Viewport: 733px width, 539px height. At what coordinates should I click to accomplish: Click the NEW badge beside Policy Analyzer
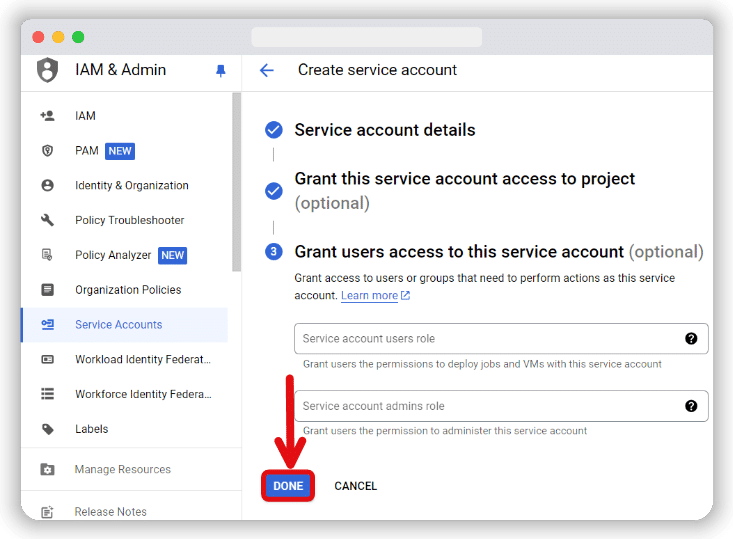point(172,255)
